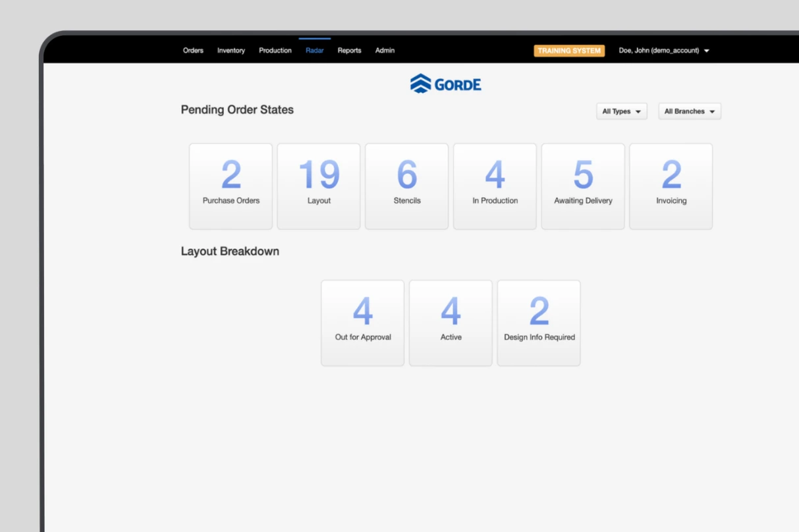This screenshot has height=532, width=799.
Task: Open the Admin menu
Action: pyautogui.click(x=385, y=51)
